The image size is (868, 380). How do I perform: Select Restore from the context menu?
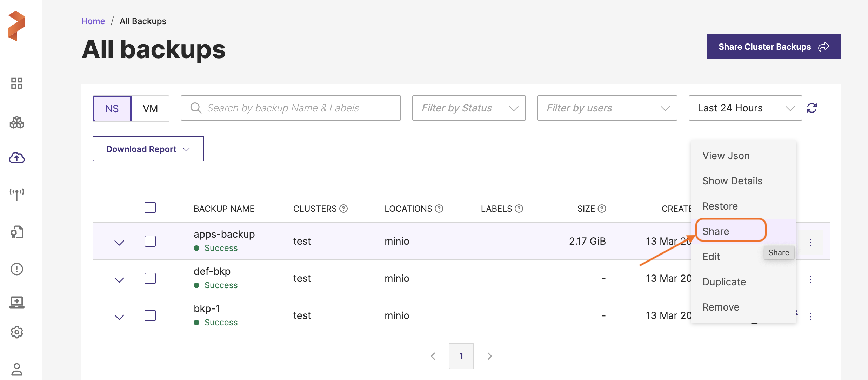(x=720, y=206)
